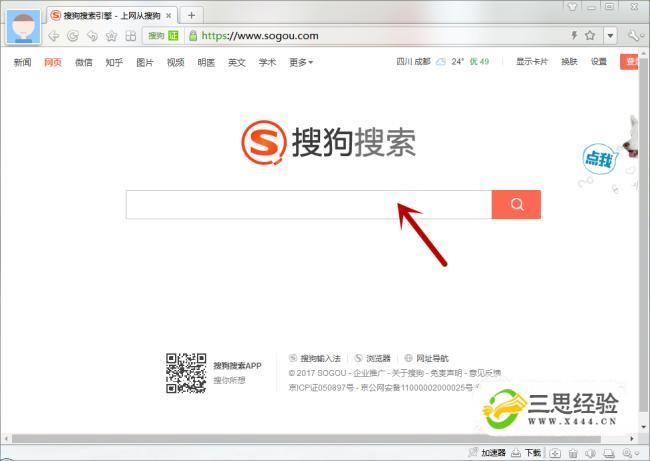Image resolution: width=650 pixels, height=461 pixels.
Task: Open the 图片 search tab
Action: click(145, 62)
